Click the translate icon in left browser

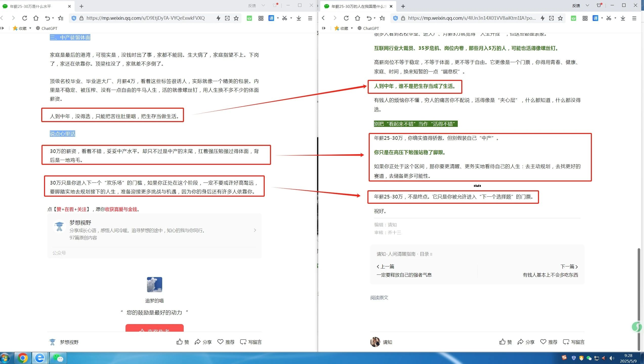pos(271,18)
